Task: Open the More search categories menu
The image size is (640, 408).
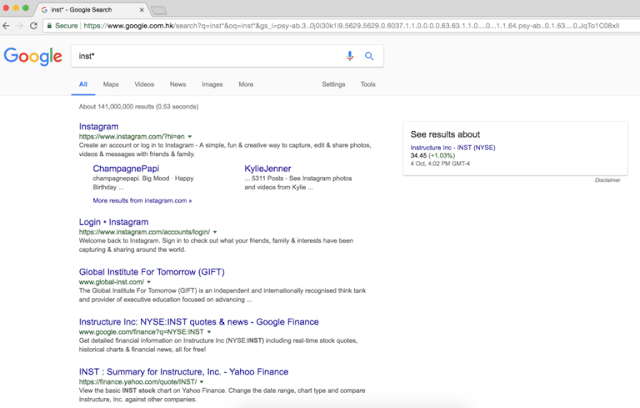Action: click(246, 84)
